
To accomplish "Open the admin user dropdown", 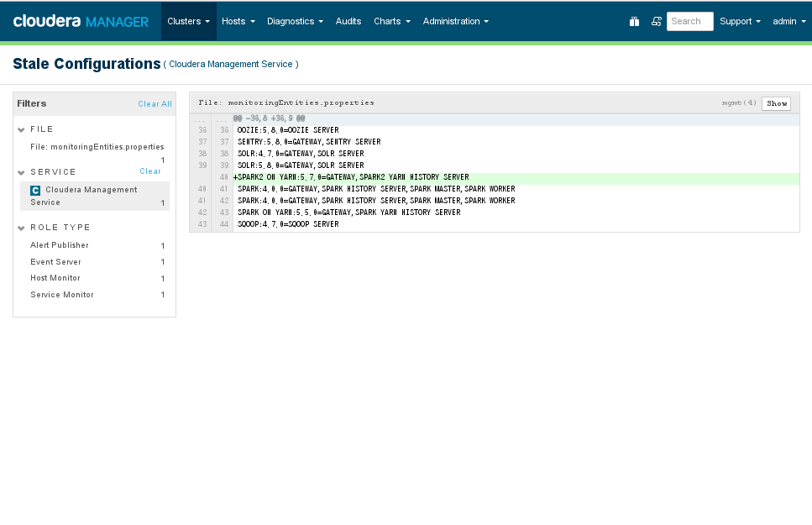I will tap(789, 21).
